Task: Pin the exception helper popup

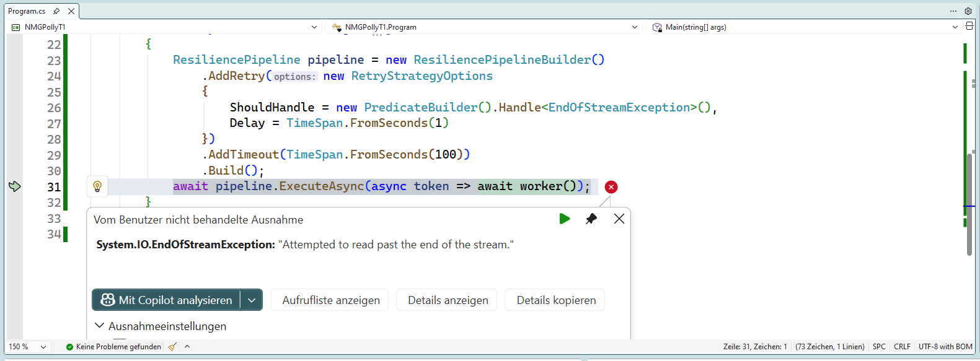Action: (x=591, y=219)
